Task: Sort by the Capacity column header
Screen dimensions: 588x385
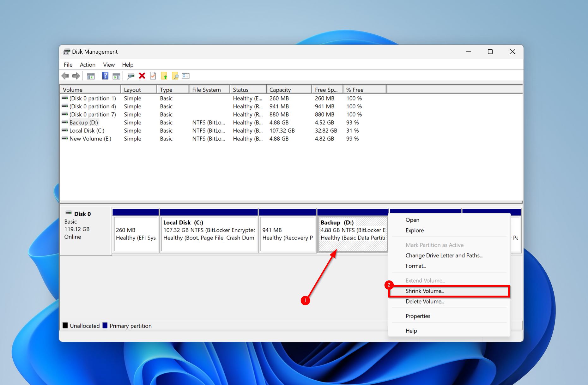Action: pyautogui.click(x=280, y=90)
